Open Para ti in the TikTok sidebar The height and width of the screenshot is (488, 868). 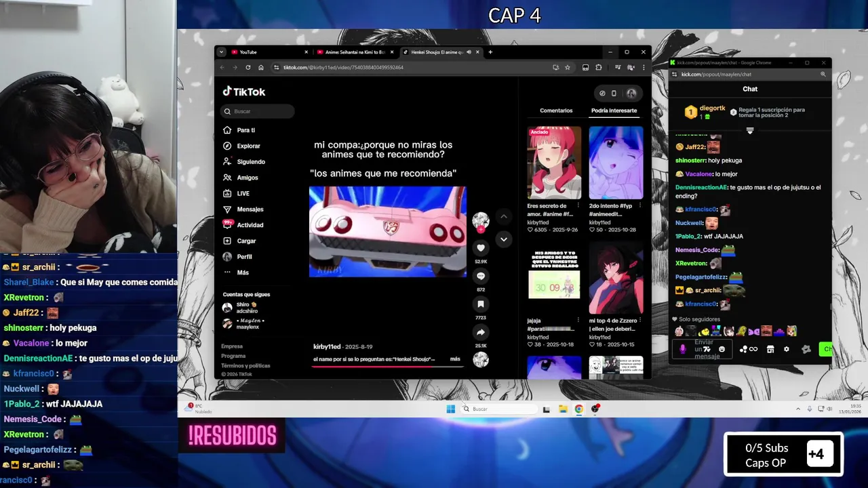tap(239, 130)
